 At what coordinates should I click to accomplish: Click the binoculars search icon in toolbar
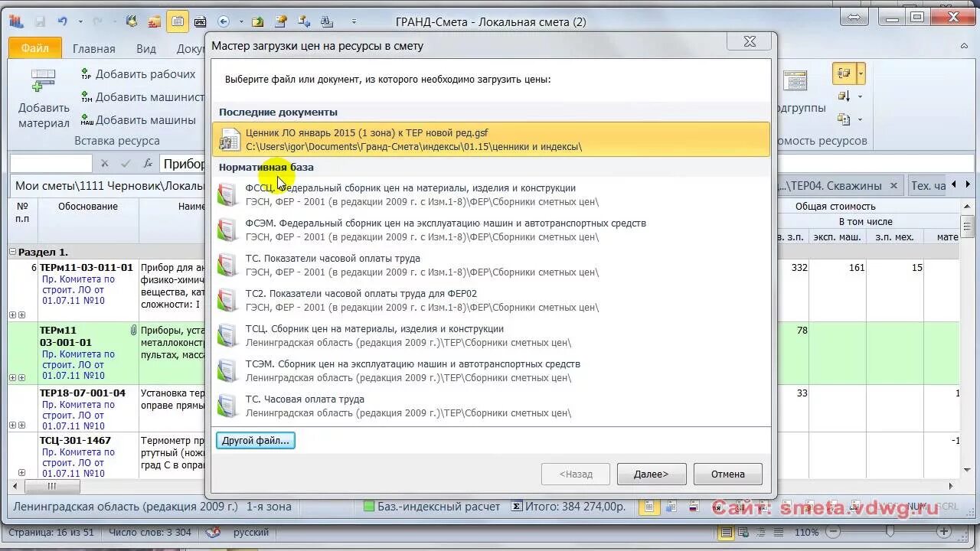pos(326,21)
